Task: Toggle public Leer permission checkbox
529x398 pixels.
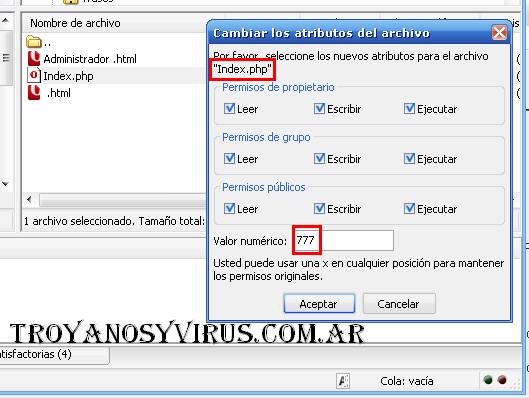Action: point(229,208)
